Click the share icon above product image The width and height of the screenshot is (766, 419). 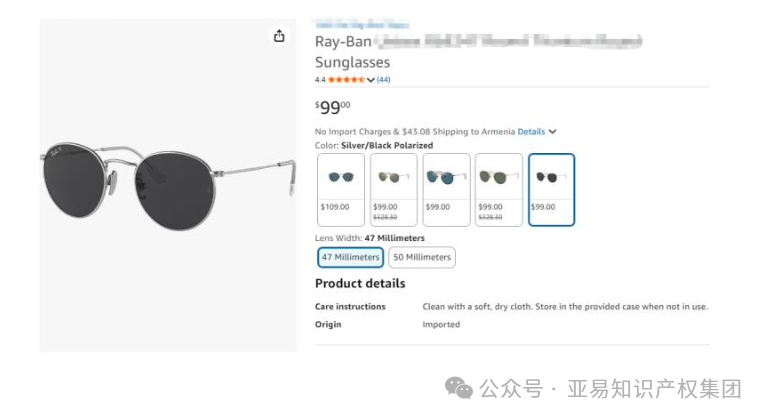(279, 36)
